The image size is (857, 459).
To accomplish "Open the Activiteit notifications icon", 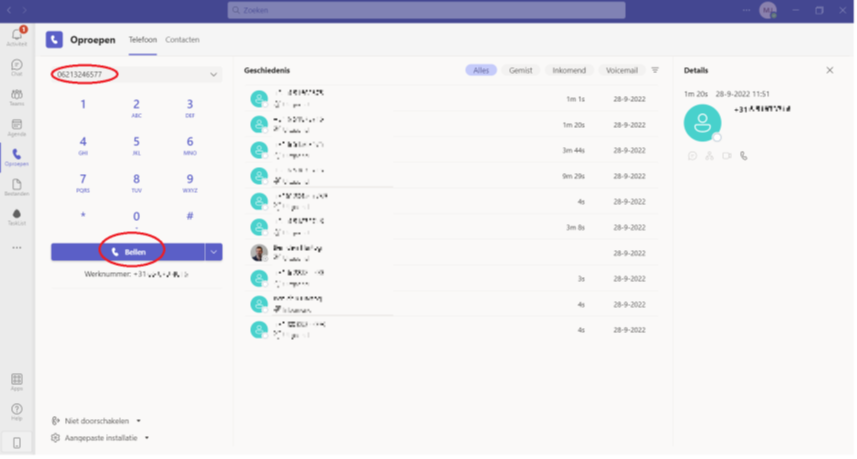I will pyautogui.click(x=16, y=36).
